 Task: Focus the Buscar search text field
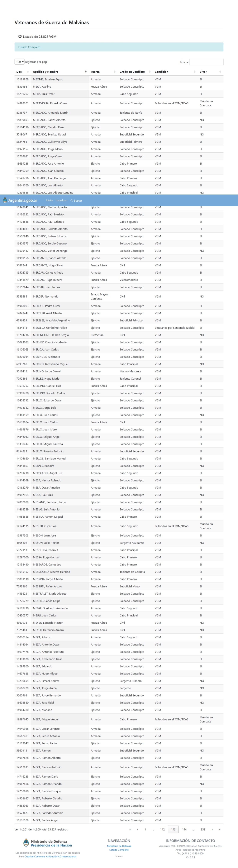206,62
